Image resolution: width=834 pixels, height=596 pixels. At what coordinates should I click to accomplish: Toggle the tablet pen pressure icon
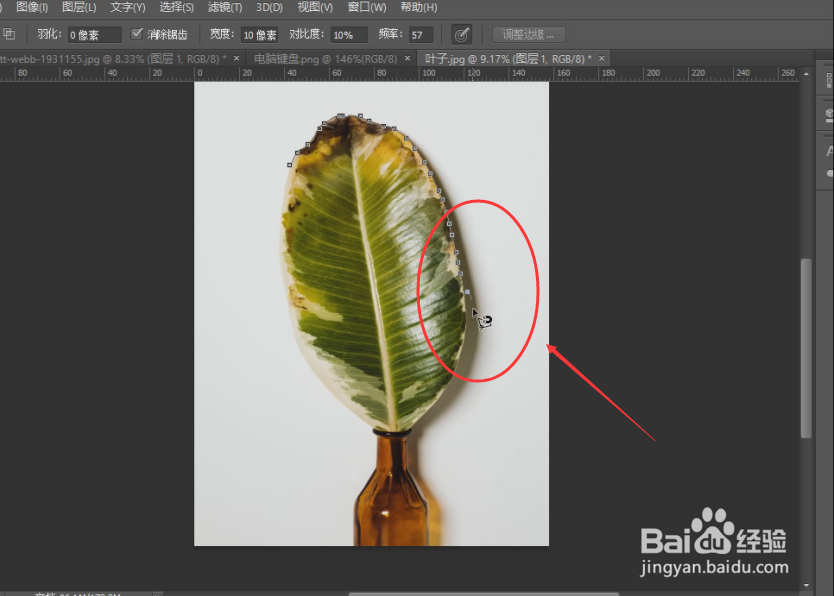point(462,35)
